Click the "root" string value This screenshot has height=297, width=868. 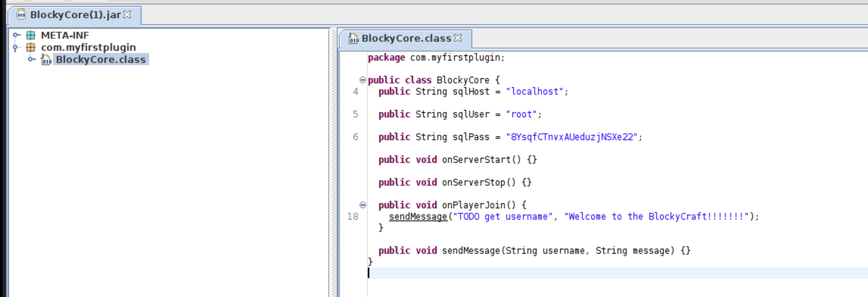(521, 114)
